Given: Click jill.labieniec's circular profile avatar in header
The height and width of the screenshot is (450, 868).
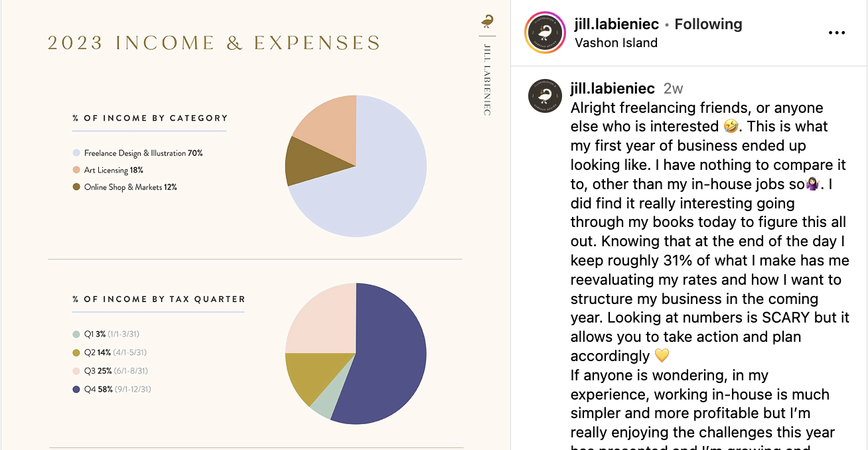Looking at the screenshot, I should point(544,32).
